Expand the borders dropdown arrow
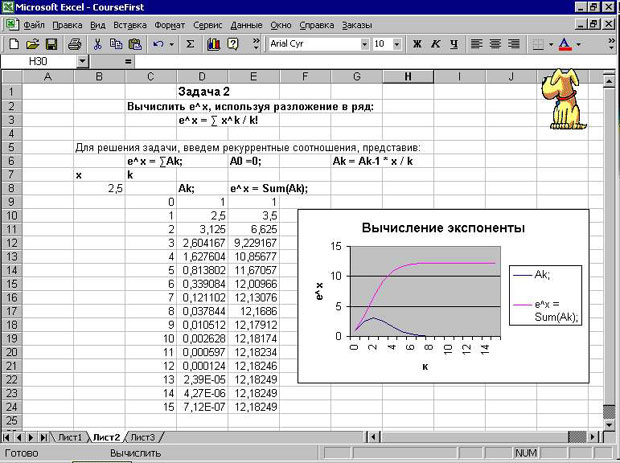The width and height of the screenshot is (620, 463). point(551,44)
